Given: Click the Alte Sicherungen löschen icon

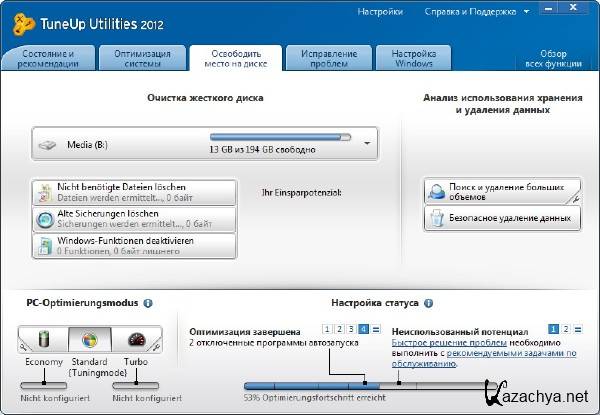Looking at the screenshot, I should 46,220.
